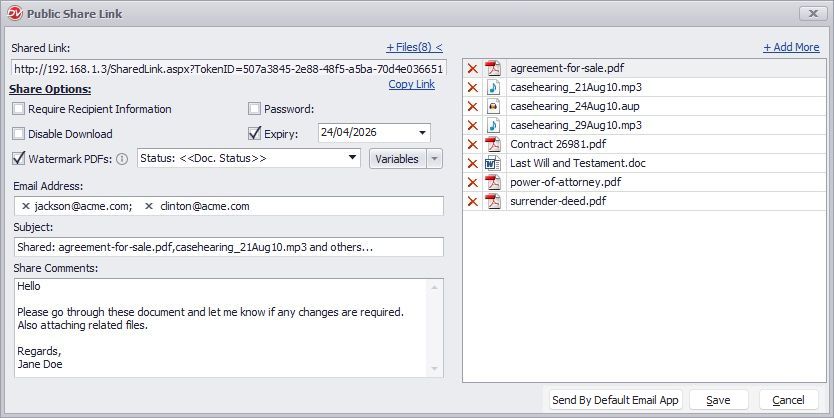834x418 pixels.
Task: Click Send By Default Email App
Action: 615,400
